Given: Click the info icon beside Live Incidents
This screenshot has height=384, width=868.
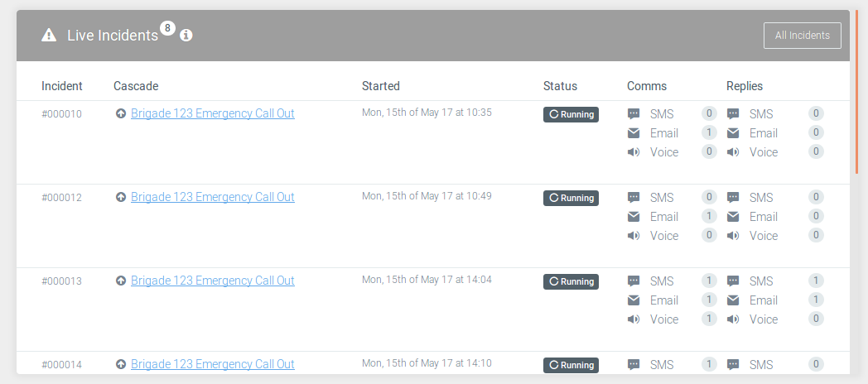Looking at the screenshot, I should pyautogui.click(x=186, y=35).
